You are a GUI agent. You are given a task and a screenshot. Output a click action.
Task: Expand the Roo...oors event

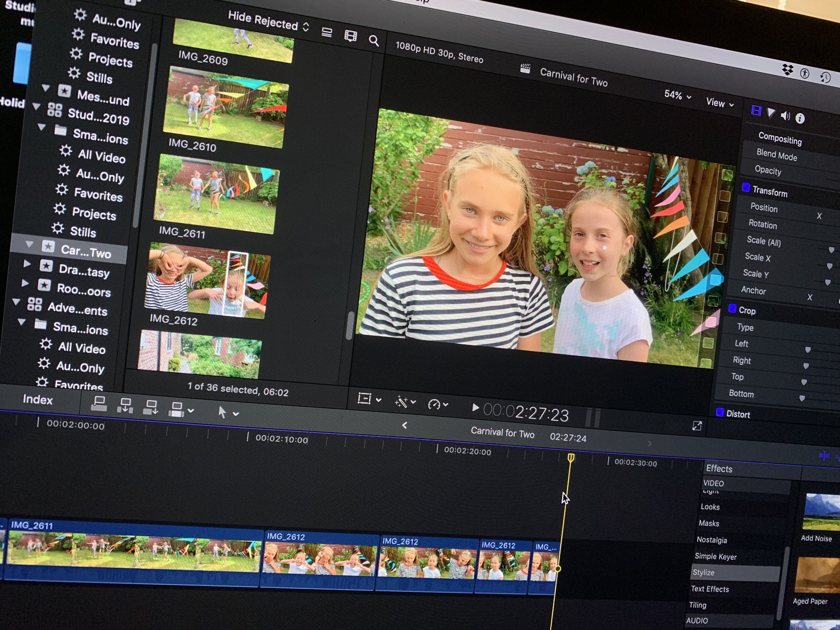(x=25, y=283)
